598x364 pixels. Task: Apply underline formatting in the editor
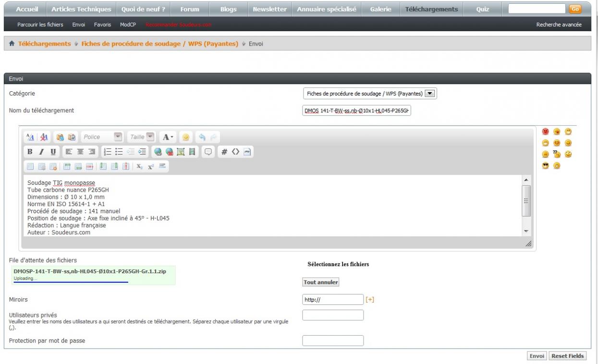(53, 152)
